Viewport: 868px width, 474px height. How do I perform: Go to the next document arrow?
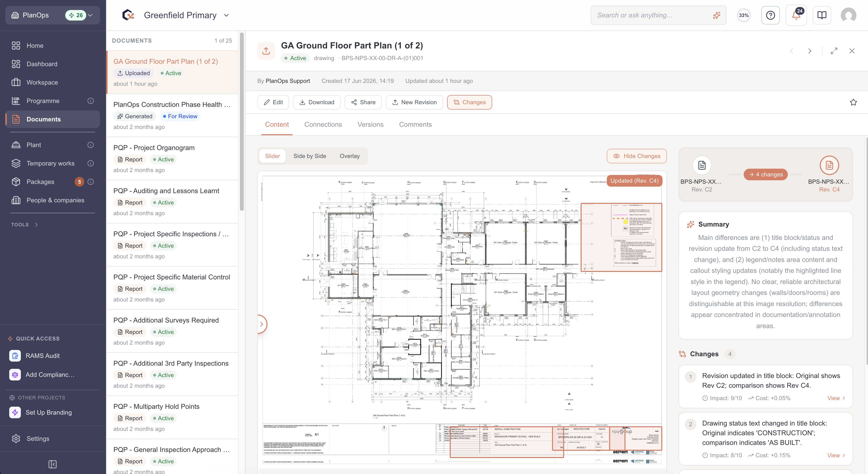tap(809, 51)
